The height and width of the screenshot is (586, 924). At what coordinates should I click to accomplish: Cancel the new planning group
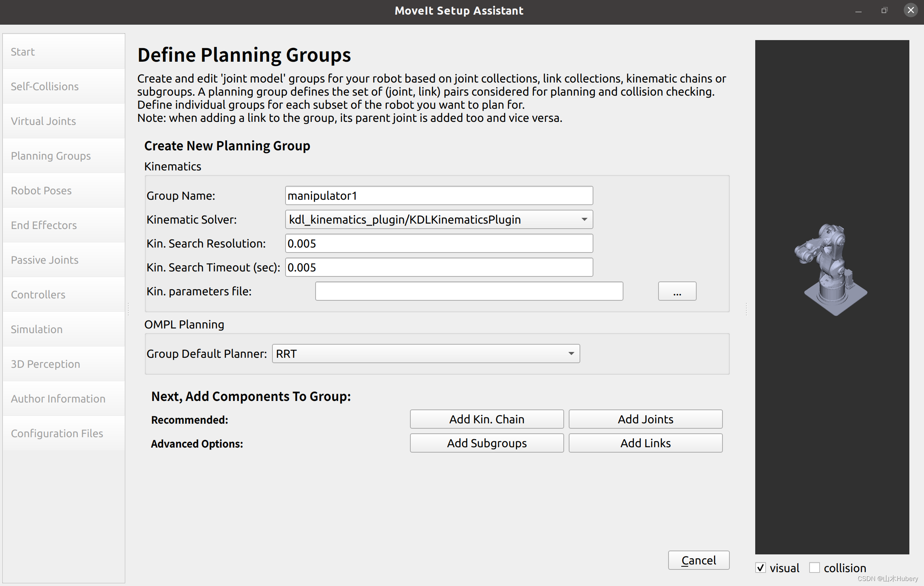point(699,560)
